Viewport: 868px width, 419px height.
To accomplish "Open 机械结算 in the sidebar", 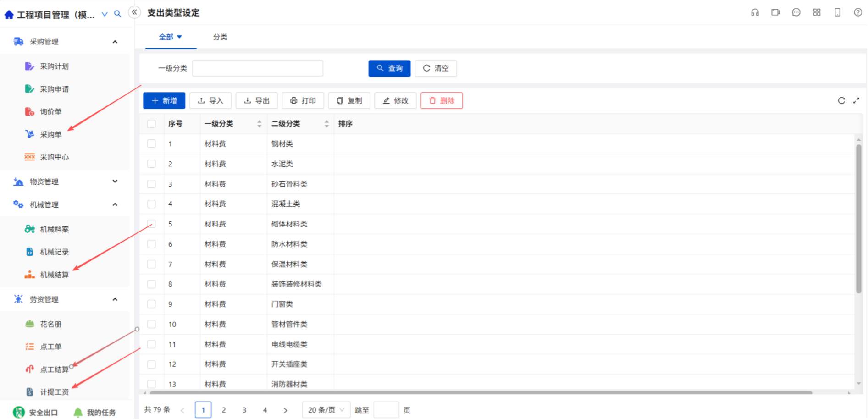I will 54,275.
